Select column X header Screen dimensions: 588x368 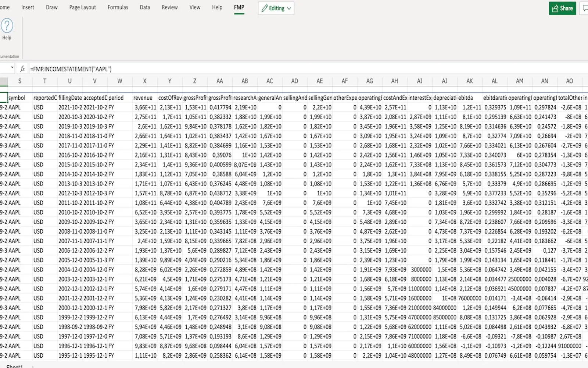[145, 81]
